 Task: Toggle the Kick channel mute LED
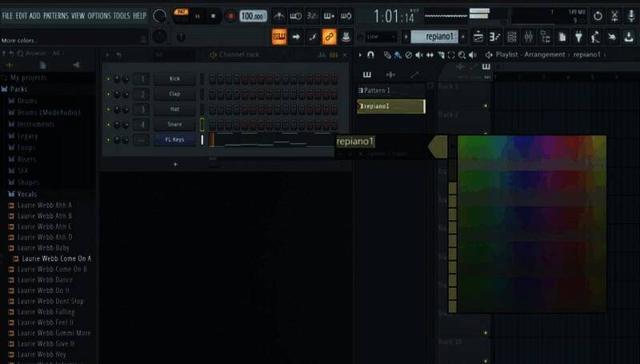coord(108,79)
